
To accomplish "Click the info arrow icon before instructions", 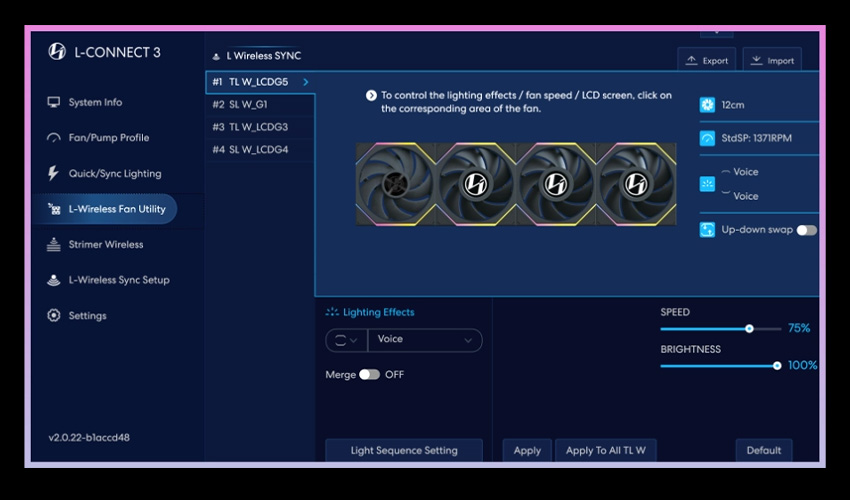I will point(371,95).
